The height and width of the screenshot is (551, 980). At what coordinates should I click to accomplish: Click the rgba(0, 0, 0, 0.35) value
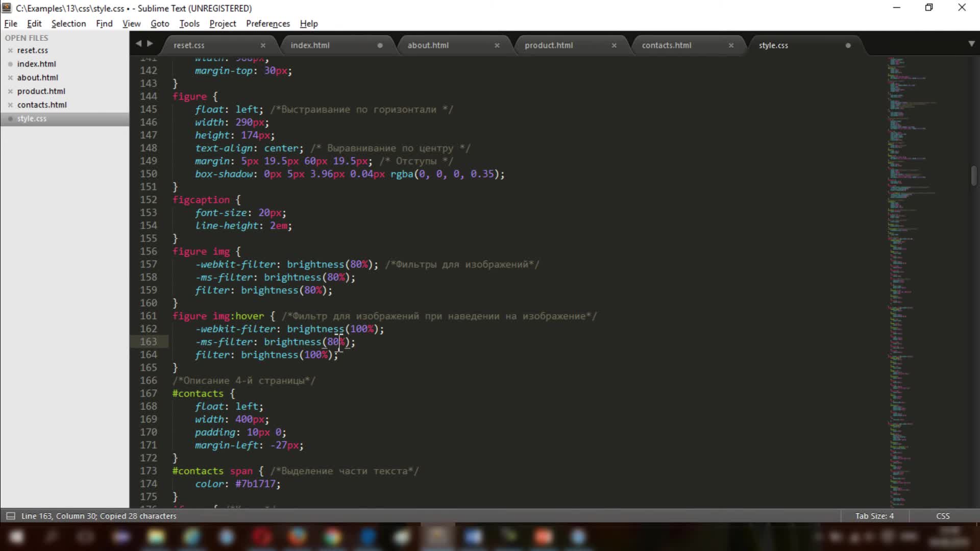click(444, 174)
